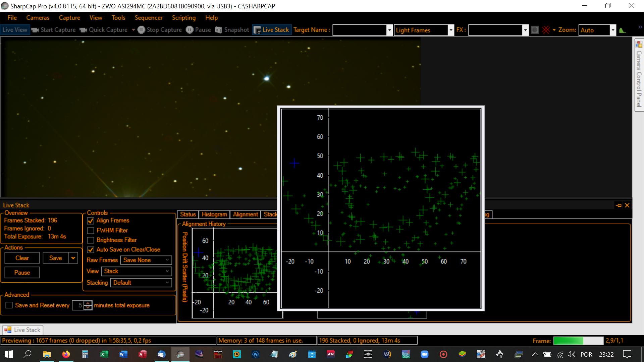Open the Stacking Default dropdown
This screenshot has width=644, height=362.
click(141, 283)
